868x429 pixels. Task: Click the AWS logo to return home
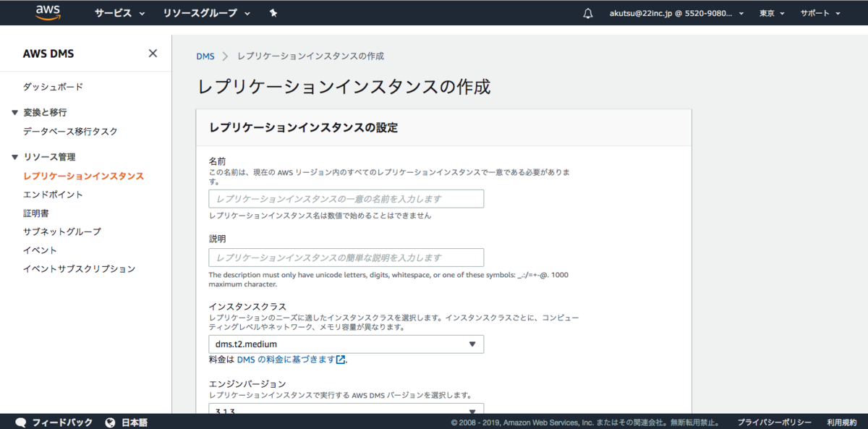[48, 12]
